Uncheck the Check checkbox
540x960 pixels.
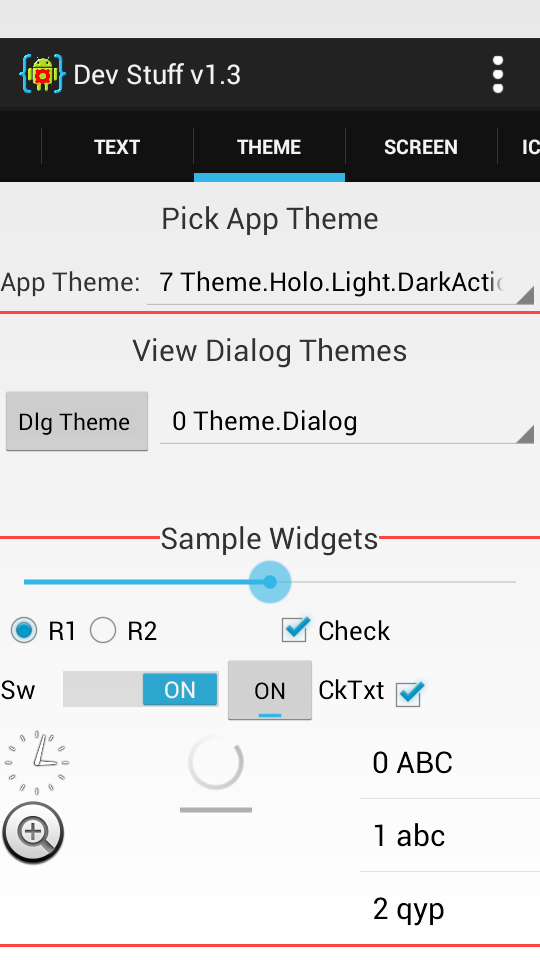(336, 631)
